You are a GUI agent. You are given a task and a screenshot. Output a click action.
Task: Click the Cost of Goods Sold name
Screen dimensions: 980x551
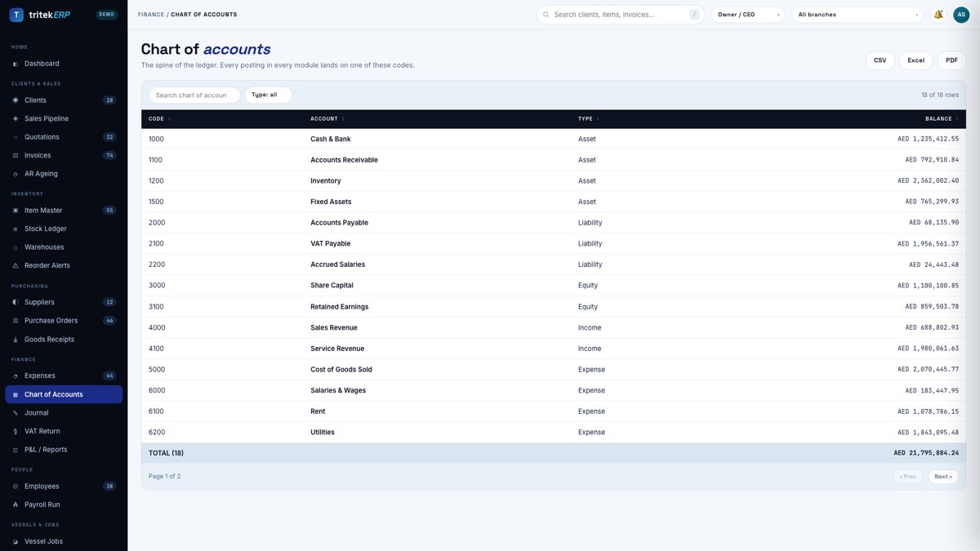(341, 370)
